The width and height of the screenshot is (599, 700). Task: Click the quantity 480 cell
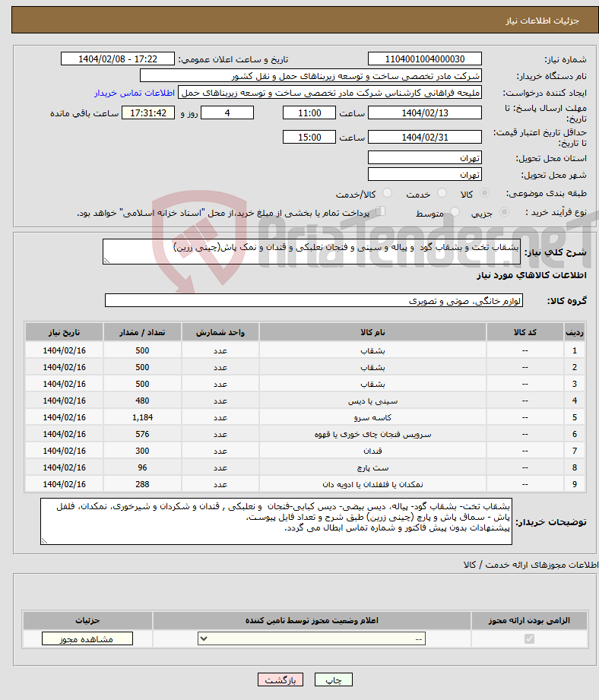pyautogui.click(x=142, y=401)
